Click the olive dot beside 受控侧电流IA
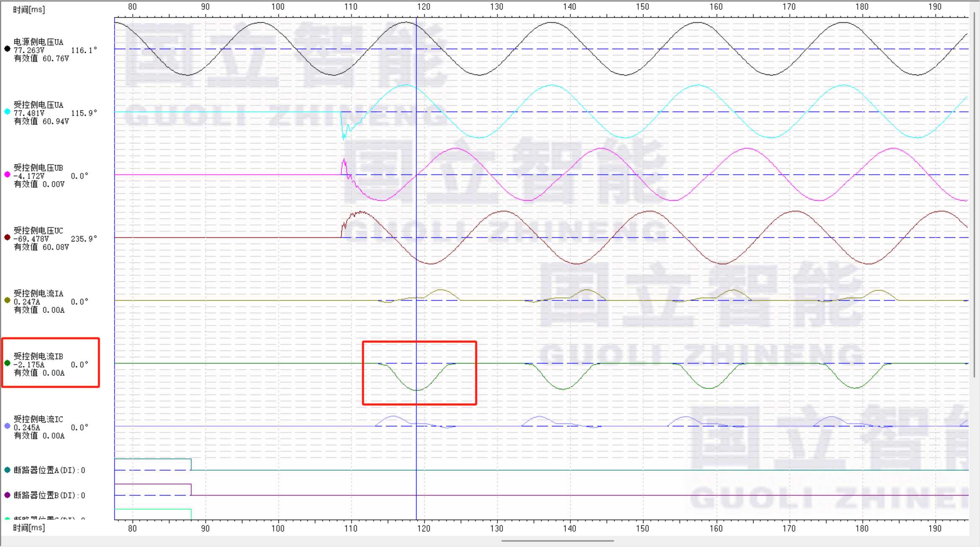The width and height of the screenshot is (980, 547). [7, 300]
